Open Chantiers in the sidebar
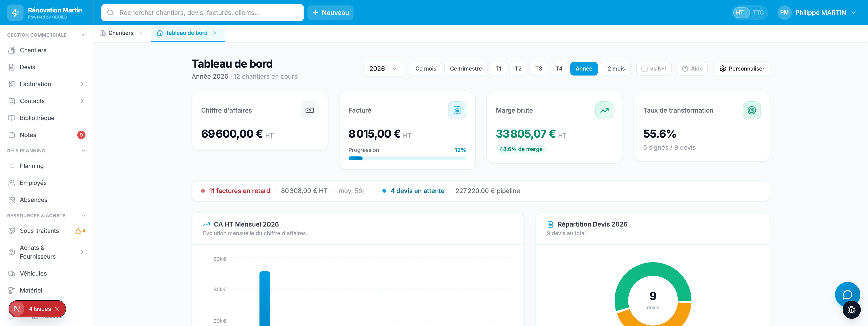868x326 pixels. click(x=47, y=50)
